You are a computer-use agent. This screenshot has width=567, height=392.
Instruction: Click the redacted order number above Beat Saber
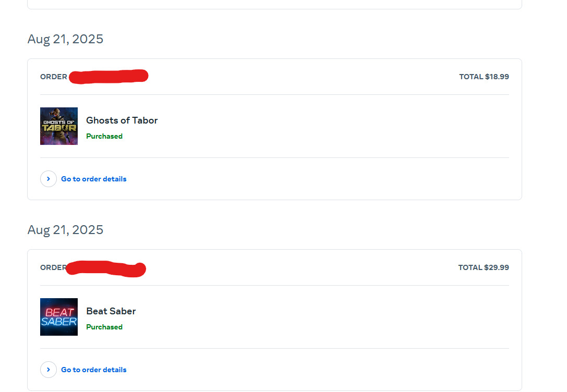point(106,268)
